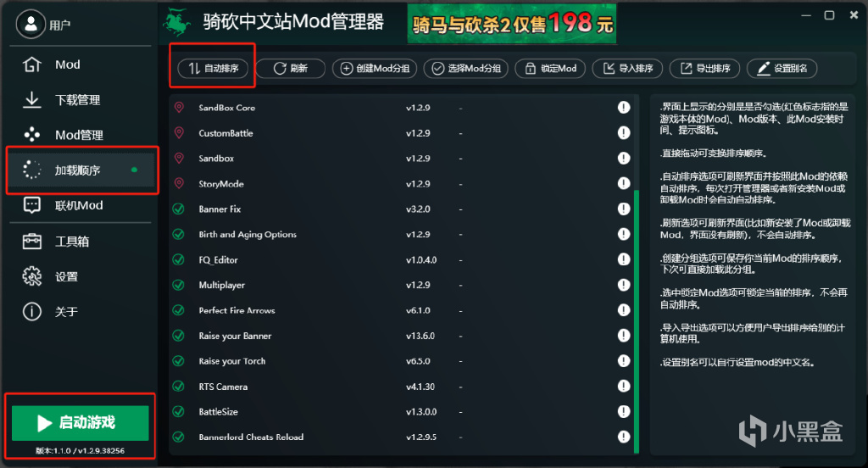
Task: Select the RTS Camera mod name
Action: tap(223, 387)
